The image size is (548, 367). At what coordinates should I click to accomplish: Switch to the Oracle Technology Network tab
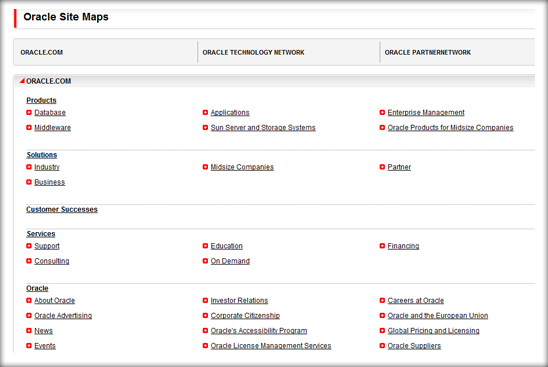click(253, 52)
